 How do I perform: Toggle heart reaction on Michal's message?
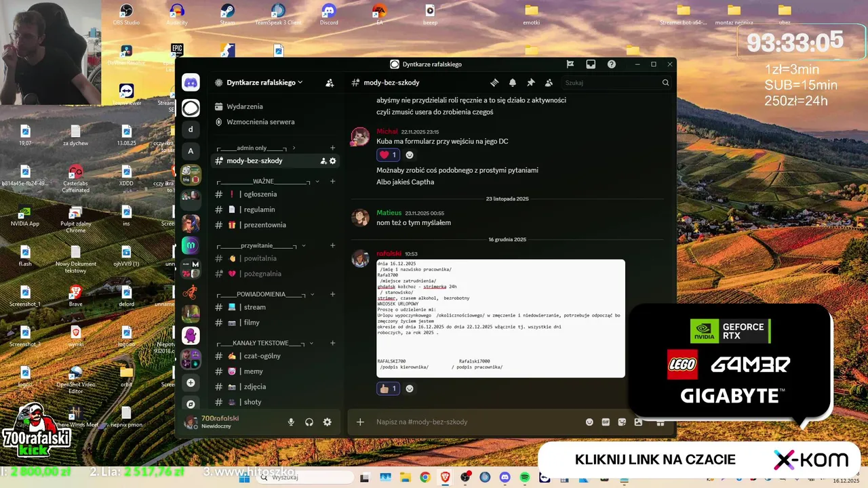[x=389, y=155]
